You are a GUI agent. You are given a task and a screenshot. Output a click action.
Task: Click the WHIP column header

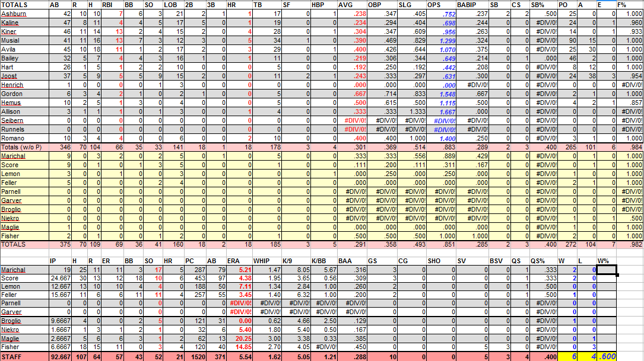click(x=267, y=261)
